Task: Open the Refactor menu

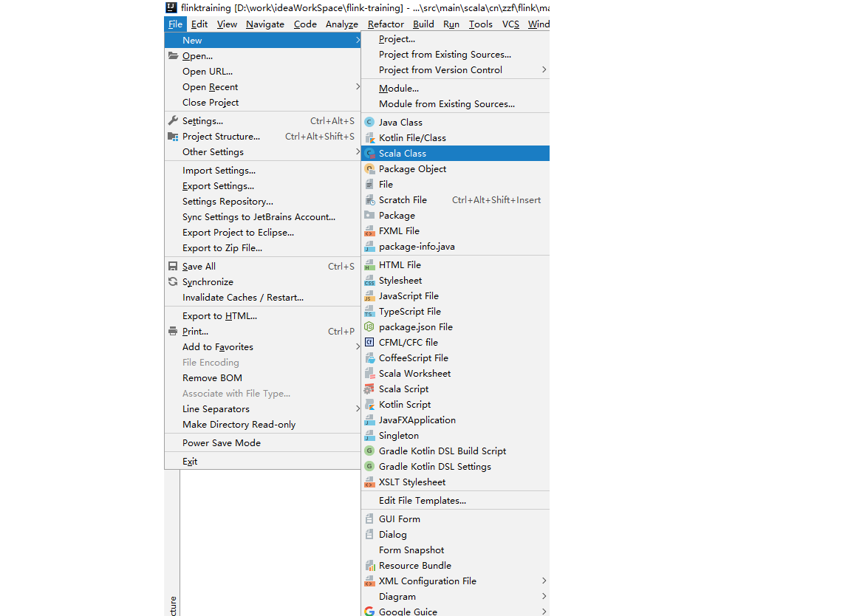Action: (x=386, y=24)
